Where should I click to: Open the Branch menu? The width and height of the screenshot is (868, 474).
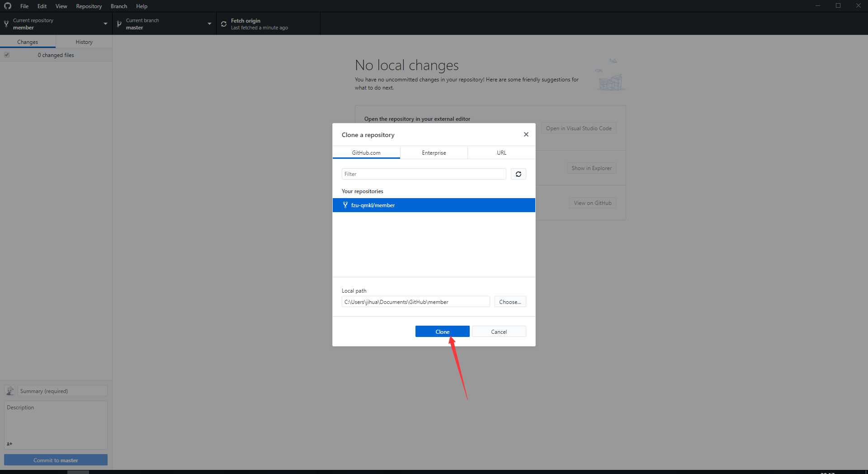click(119, 6)
